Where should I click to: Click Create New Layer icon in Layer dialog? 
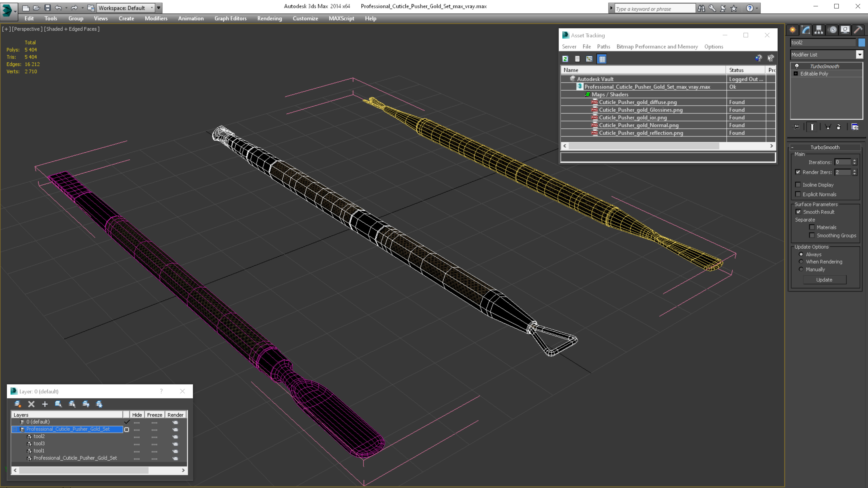17,404
